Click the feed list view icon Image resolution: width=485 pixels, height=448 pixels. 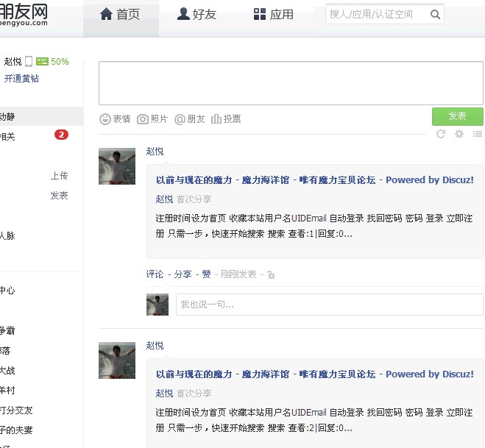pos(478,134)
